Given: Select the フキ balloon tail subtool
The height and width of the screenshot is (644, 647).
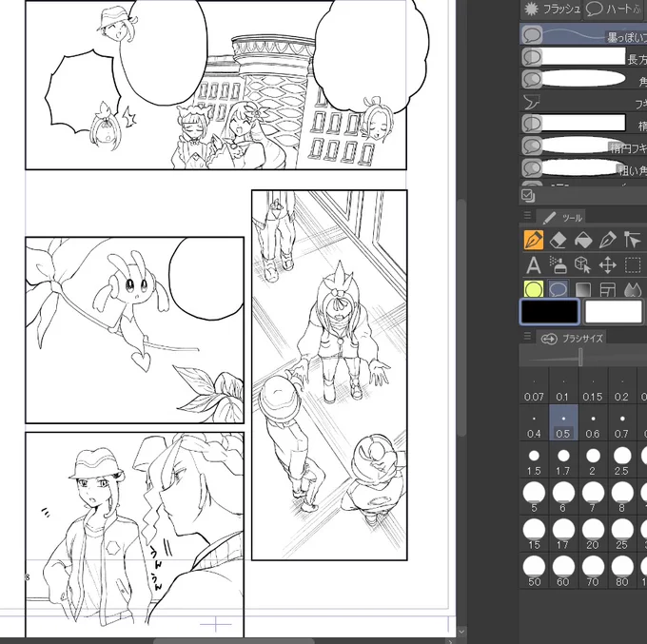Looking at the screenshot, I should [583, 102].
